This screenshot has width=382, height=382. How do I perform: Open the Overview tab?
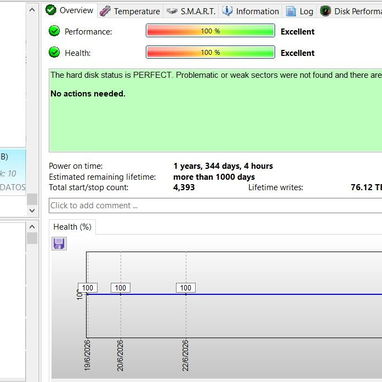coord(70,10)
